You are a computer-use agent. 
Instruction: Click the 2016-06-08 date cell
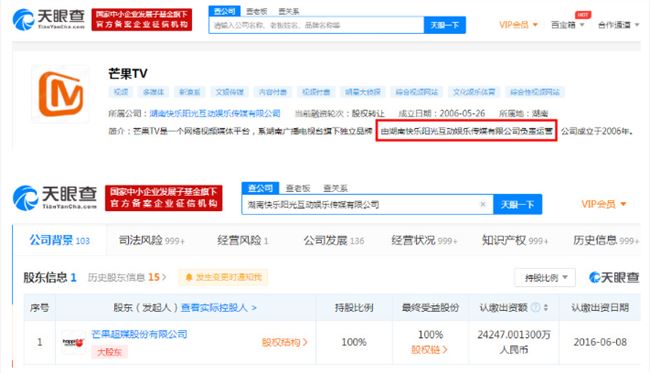tap(600, 342)
